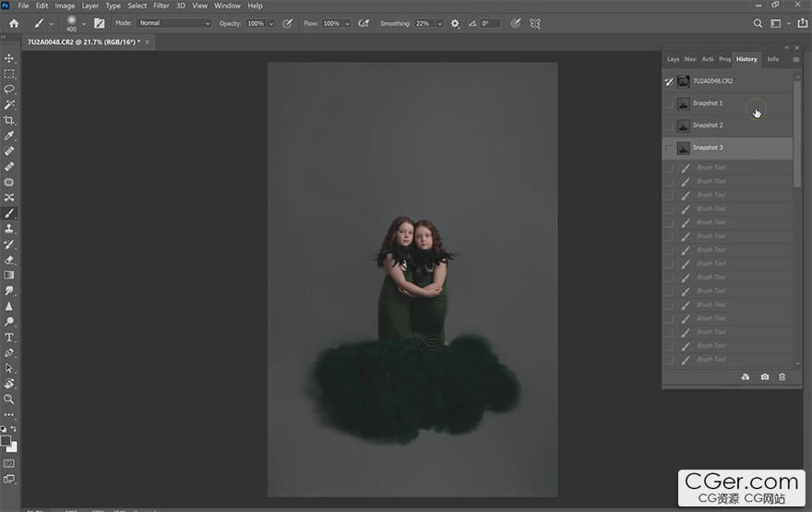Open smoothing options gear icon
Screen dimensions: 812x512
click(455, 23)
